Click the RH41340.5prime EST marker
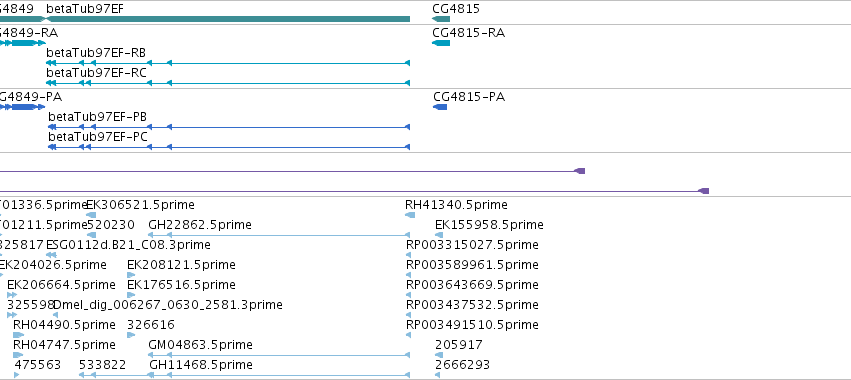Viewport: 851px width, 380px height. (410, 215)
